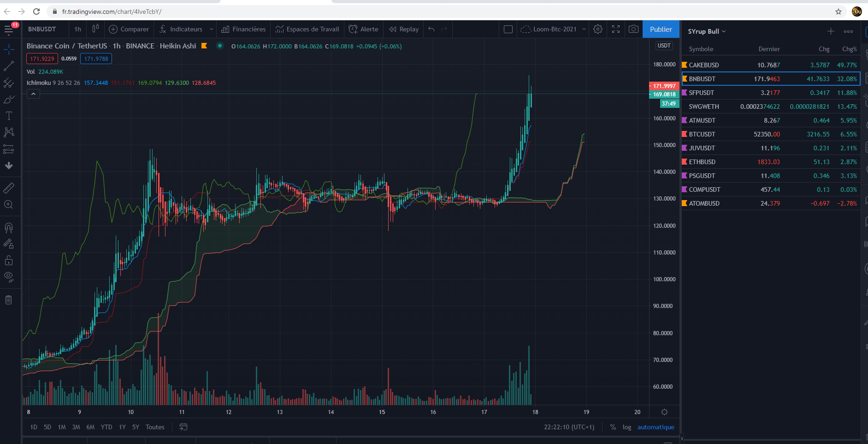Image resolution: width=868 pixels, height=444 pixels.
Task: Sort watchlist by Symbole column
Action: [x=701, y=49]
